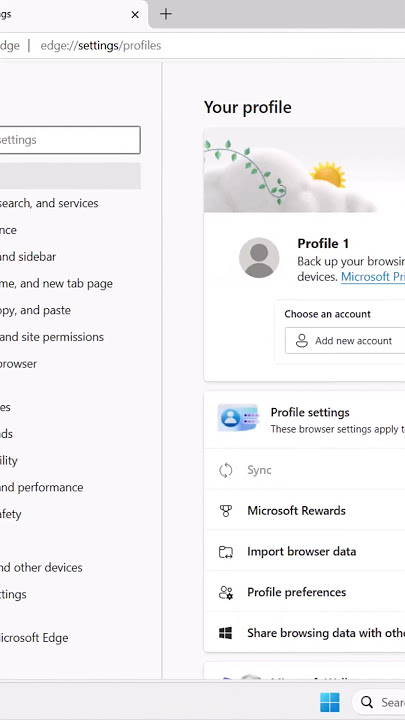
Task: Open the default browser settings section
Action: [18, 364]
